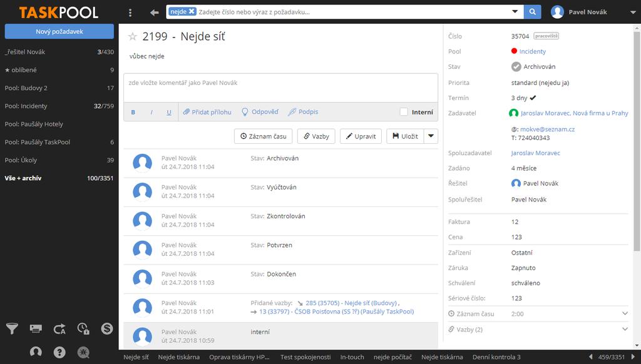Apply bold formatting with B icon
The height and width of the screenshot is (364, 641).
(x=133, y=112)
